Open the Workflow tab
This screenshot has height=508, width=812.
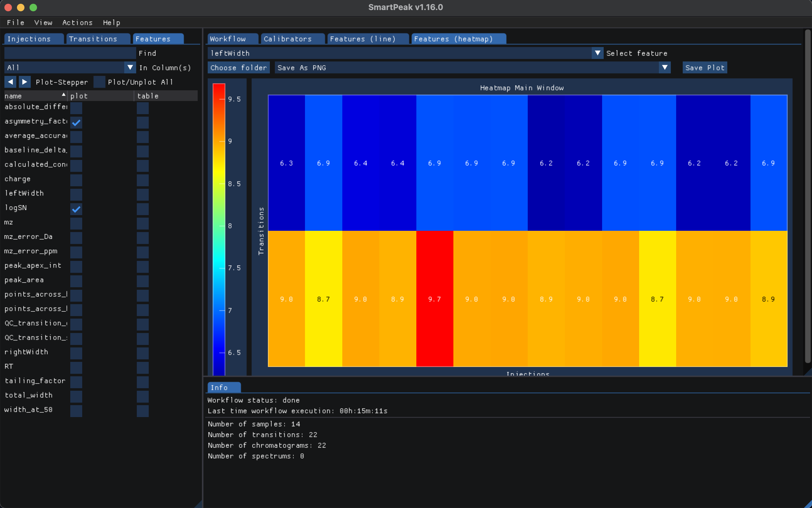tap(232, 39)
